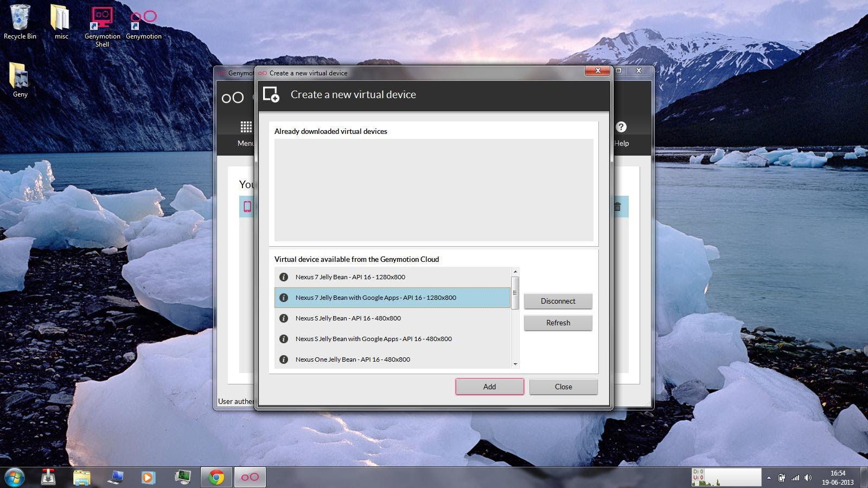Click the new virtual device header icon
Image resolution: width=868 pixels, height=488 pixels.
271,94
